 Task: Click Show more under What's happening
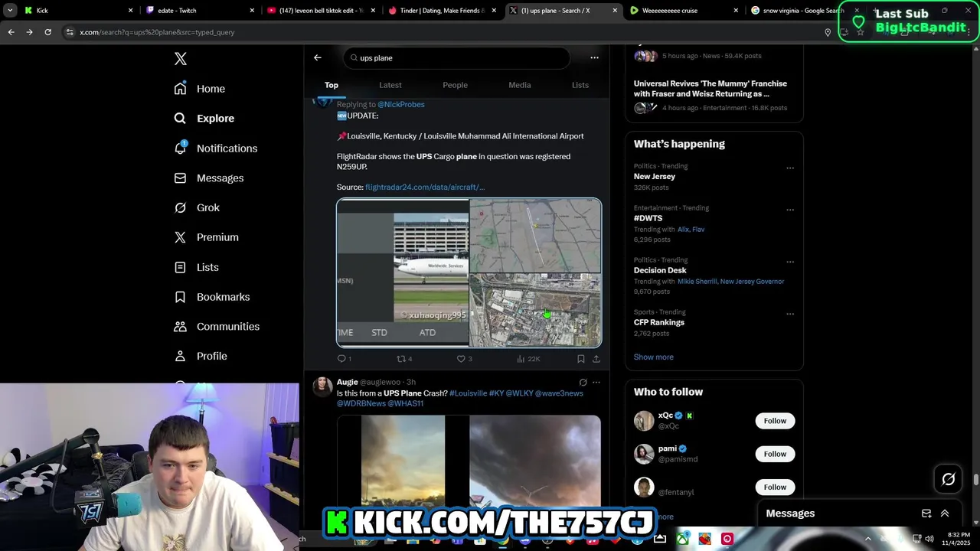pos(654,357)
